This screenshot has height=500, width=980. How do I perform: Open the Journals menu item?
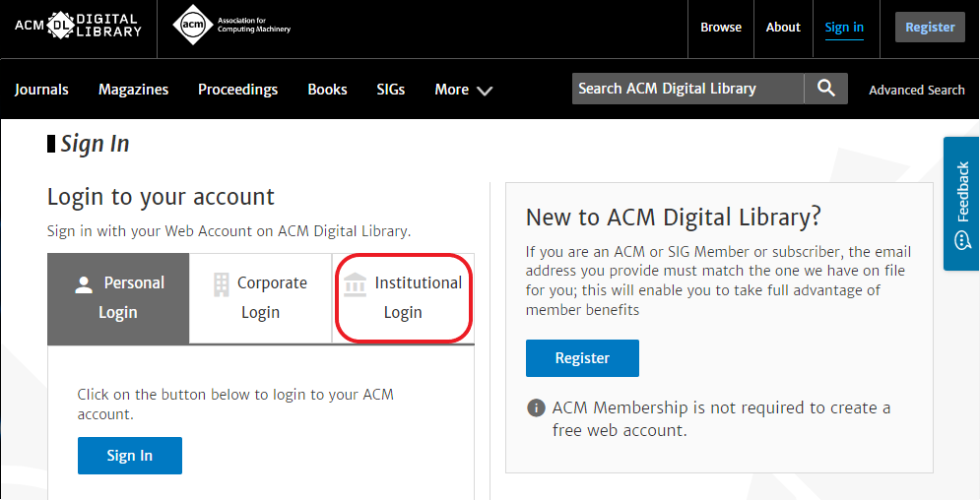[x=41, y=90]
